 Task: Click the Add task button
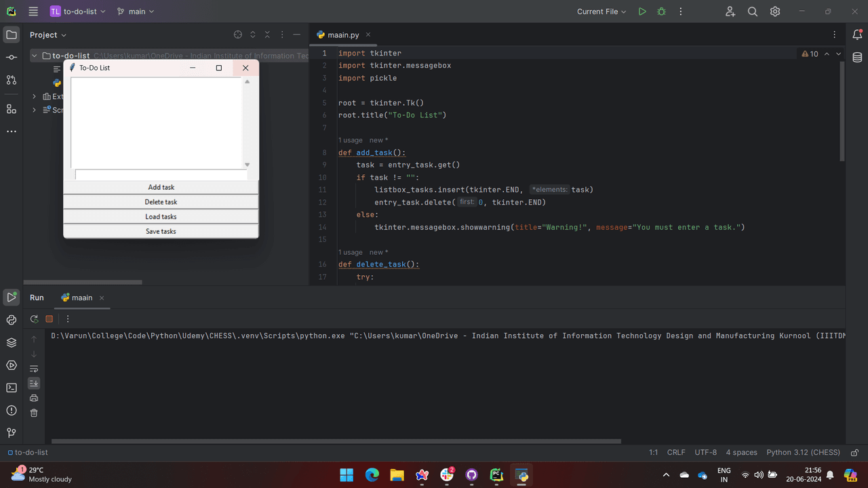tap(161, 187)
